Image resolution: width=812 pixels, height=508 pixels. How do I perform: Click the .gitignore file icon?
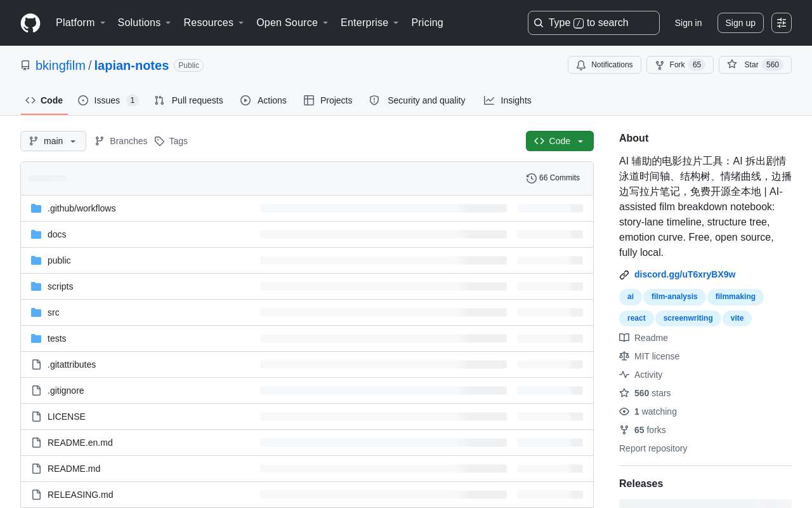(36, 391)
